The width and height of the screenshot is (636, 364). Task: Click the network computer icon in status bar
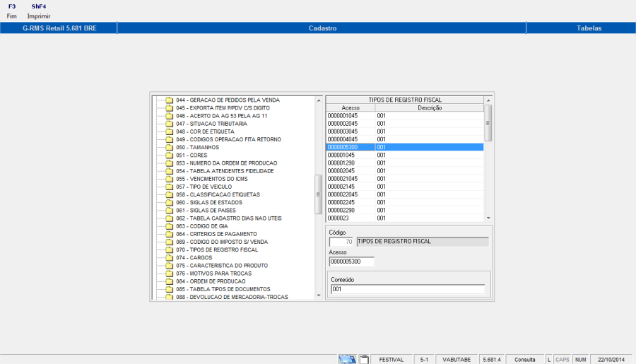tap(347, 359)
